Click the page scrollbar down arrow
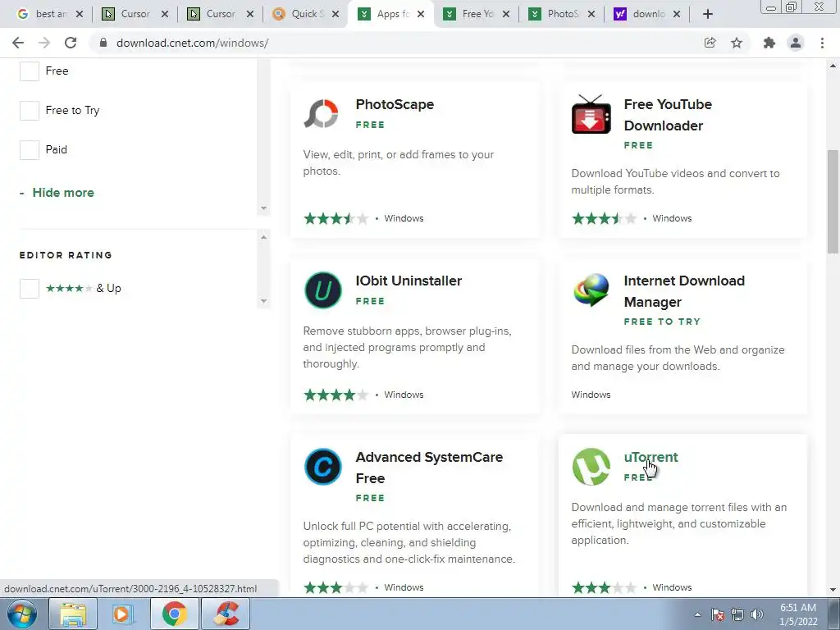Image resolution: width=840 pixels, height=630 pixels. click(x=833, y=590)
